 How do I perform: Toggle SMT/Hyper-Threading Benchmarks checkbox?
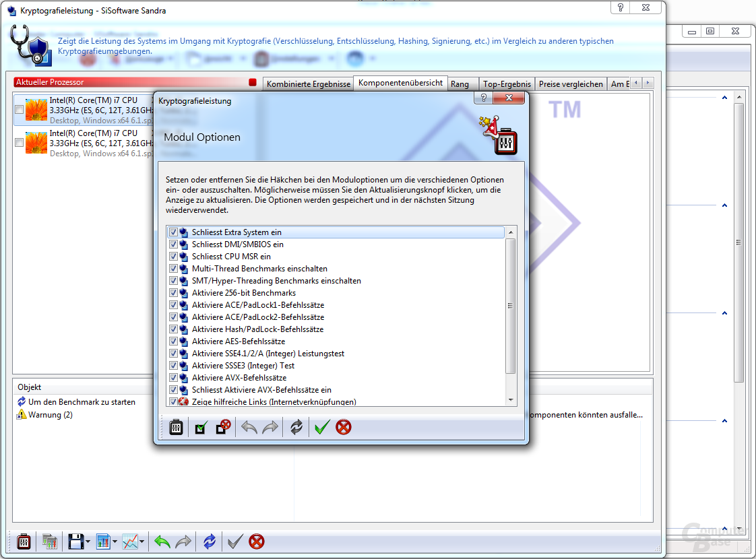click(x=174, y=280)
